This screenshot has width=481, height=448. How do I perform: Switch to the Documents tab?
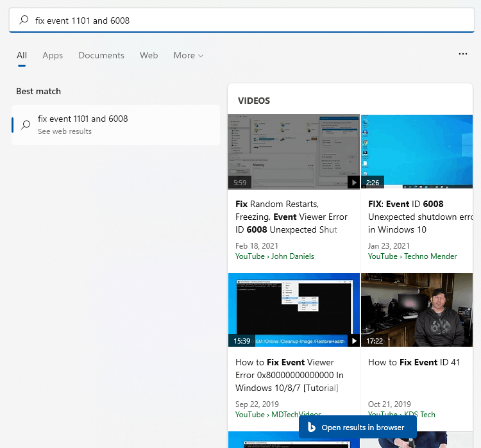coord(101,56)
